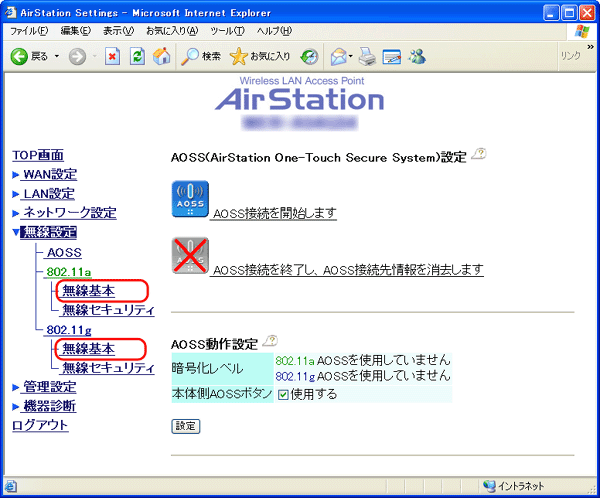Click the Print toolbar icon

point(367,57)
